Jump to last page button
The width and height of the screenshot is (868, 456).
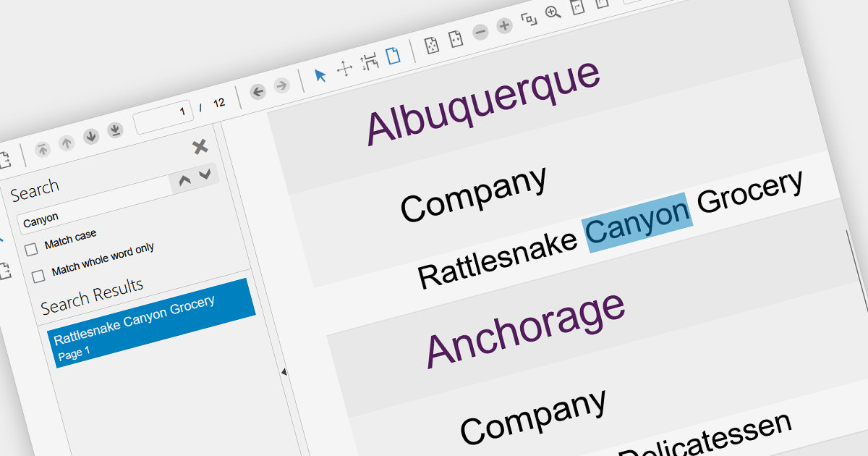(x=115, y=130)
